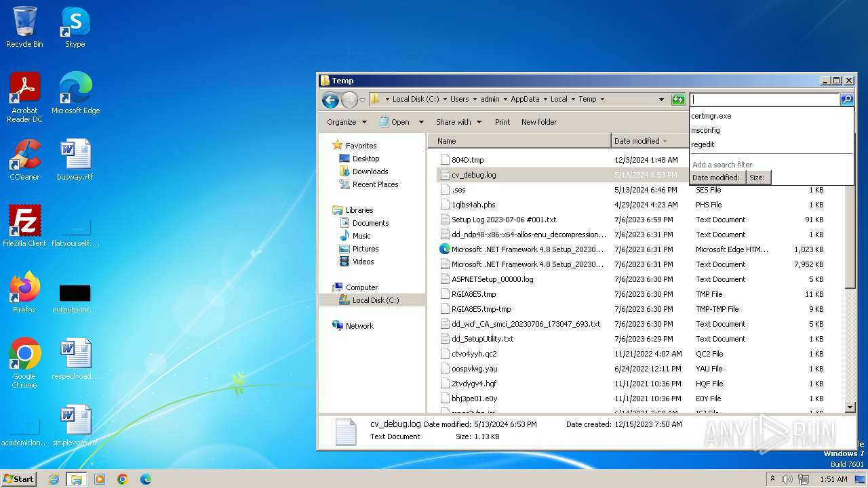Image resolution: width=868 pixels, height=488 pixels.
Task: Click the search magnifier button
Action: pos(847,100)
